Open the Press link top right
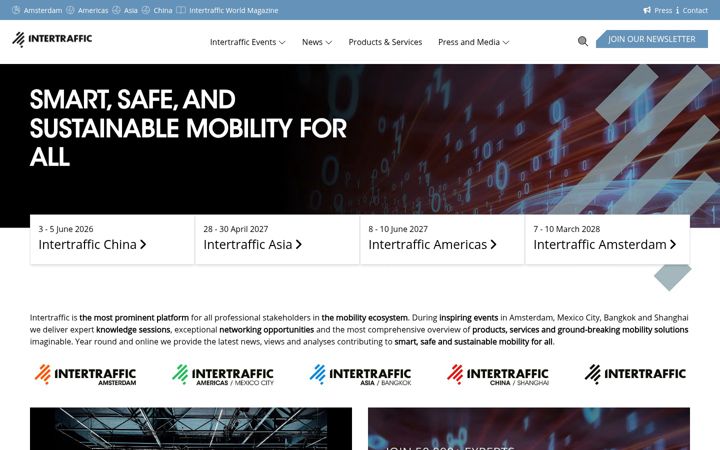 tap(663, 10)
